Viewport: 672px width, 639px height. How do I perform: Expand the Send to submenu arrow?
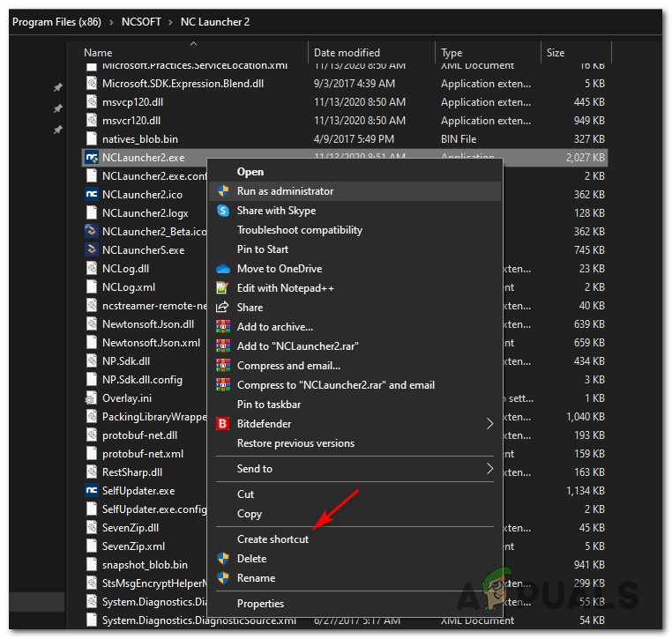(x=489, y=469)
